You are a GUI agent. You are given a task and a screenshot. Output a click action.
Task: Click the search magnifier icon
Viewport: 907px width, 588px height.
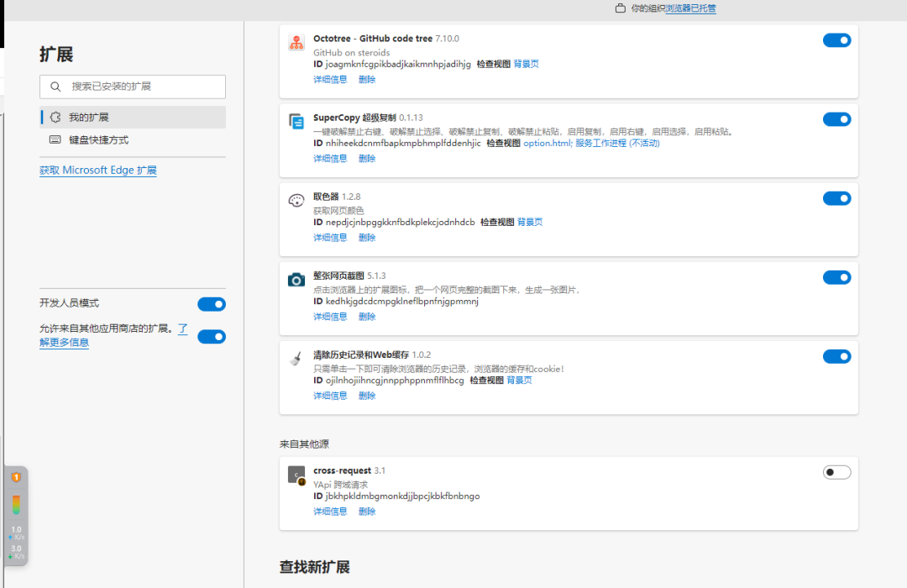pos(55,87)
